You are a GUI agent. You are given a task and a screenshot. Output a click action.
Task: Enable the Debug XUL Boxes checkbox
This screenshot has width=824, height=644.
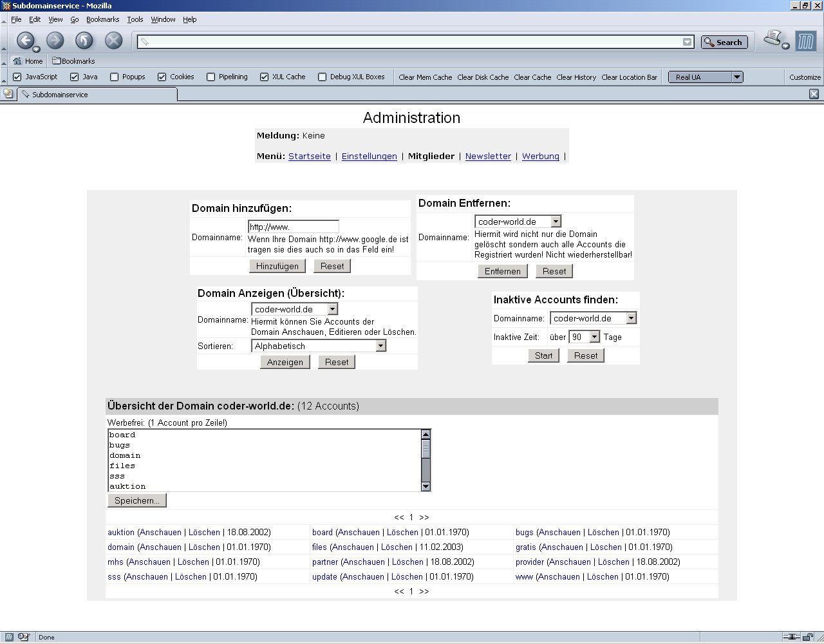click(323, 77)
